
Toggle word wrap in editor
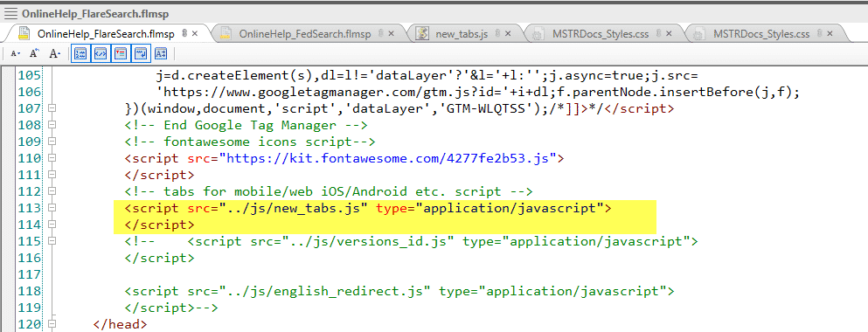pyautogui.click(x=141, y=53)
